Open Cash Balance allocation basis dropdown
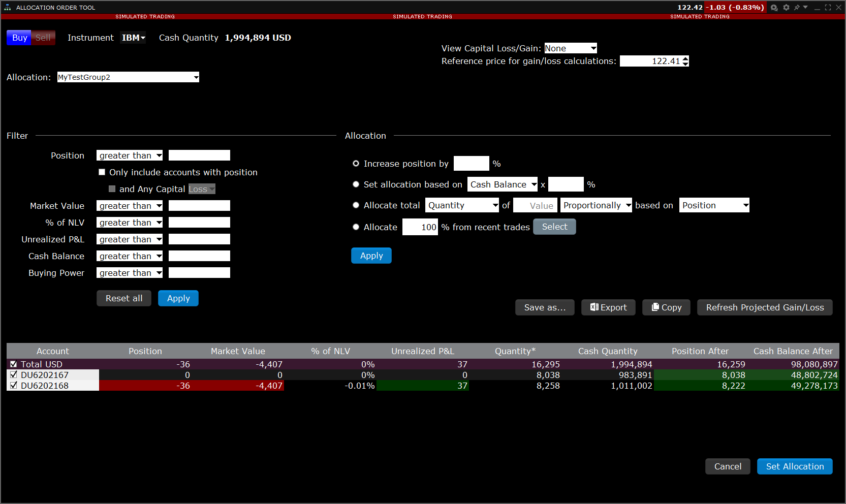846x504 pixels. (x=503, y=184)
